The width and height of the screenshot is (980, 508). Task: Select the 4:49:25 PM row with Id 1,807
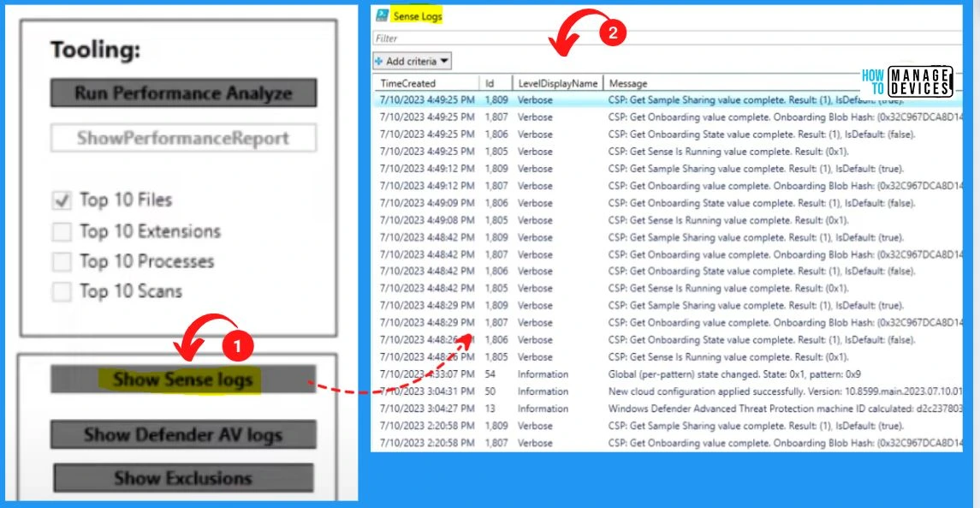pyautogui.click(x=668, y=117)
